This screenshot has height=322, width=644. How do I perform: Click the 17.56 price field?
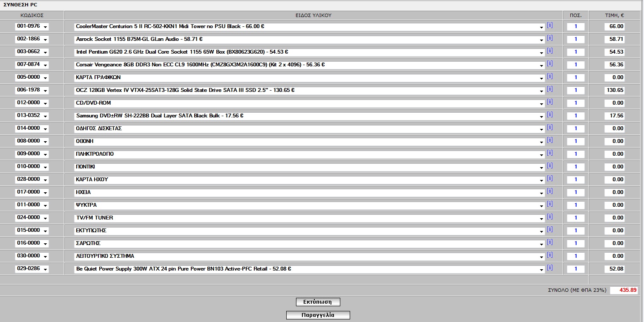pyautogui.click(x=615, y=116)
